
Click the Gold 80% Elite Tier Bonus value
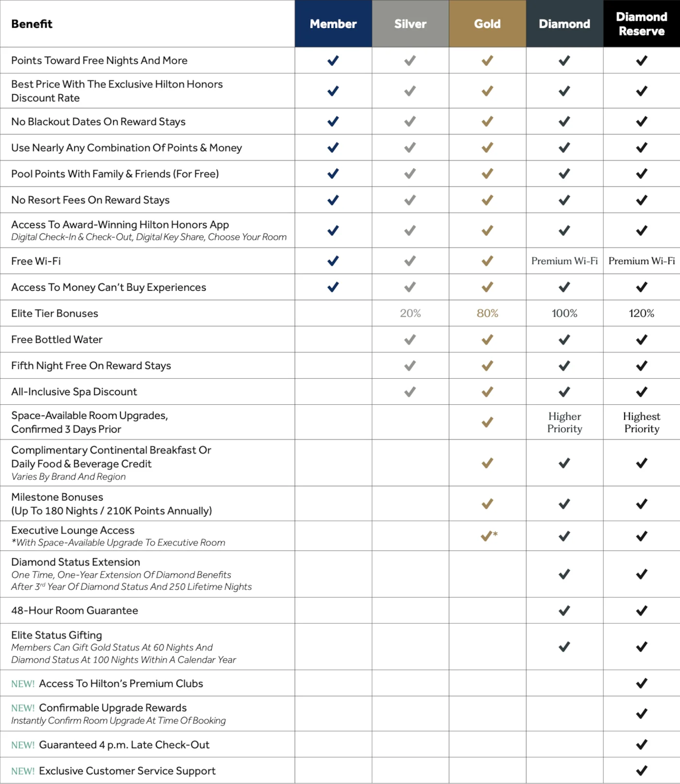(487, 314)
